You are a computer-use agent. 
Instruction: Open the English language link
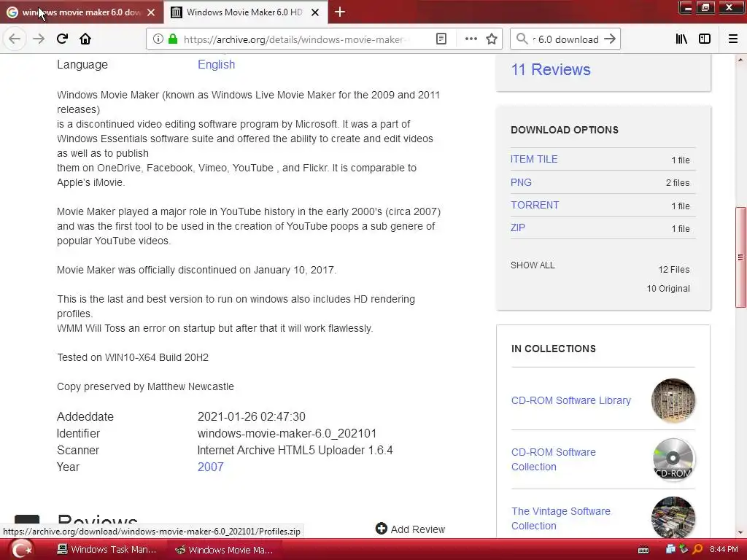click(216, 64)
